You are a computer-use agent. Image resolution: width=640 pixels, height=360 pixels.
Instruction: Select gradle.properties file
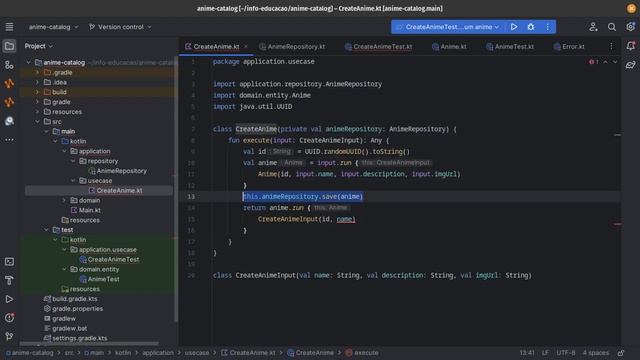tap(78, 309)
